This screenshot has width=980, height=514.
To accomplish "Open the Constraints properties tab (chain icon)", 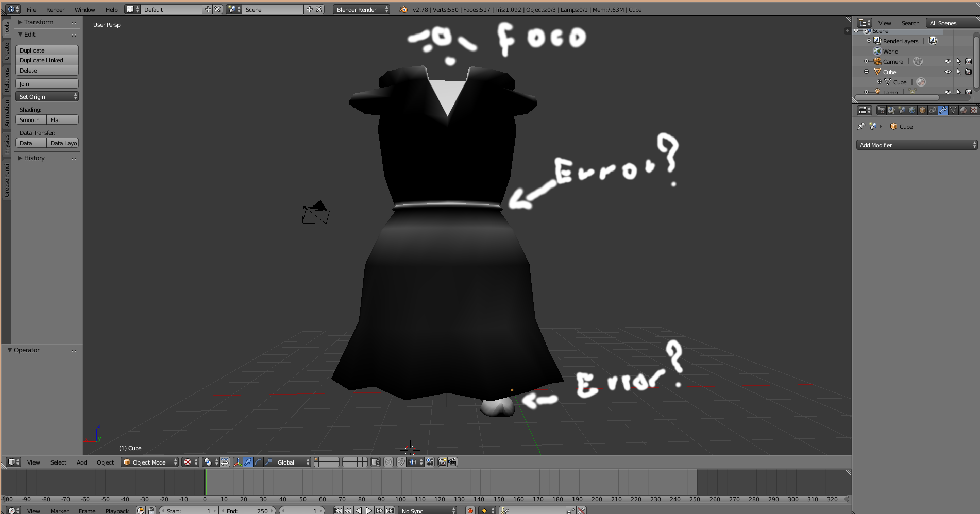I will click(933, 110).
